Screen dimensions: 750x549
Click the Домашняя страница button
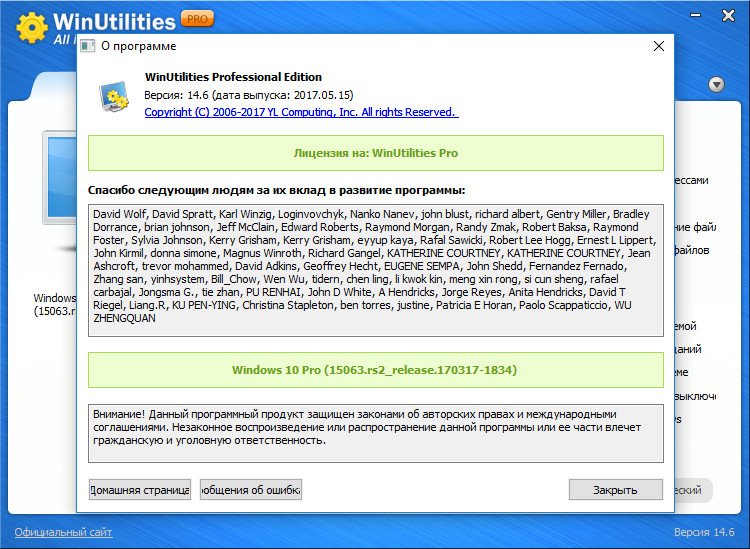point(140,490)
